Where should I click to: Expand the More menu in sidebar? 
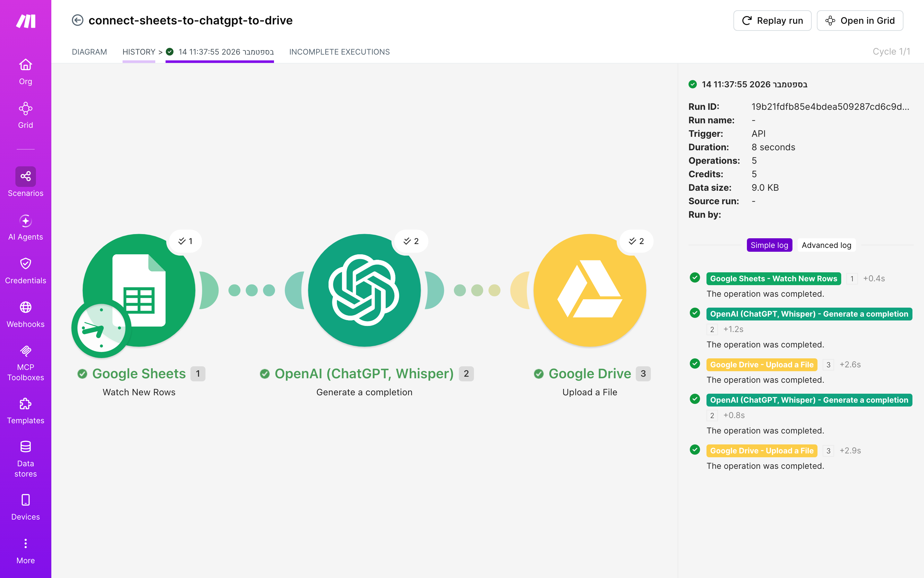(x=26, y=551)
